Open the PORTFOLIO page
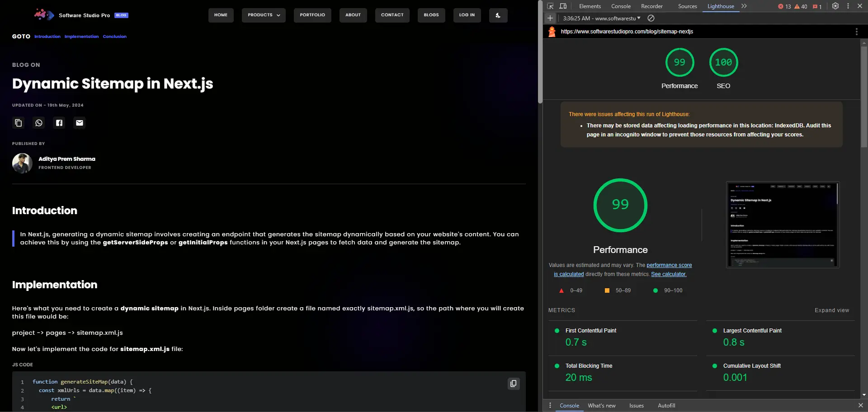Screen dimensions: 868x412 pos(312,15)
